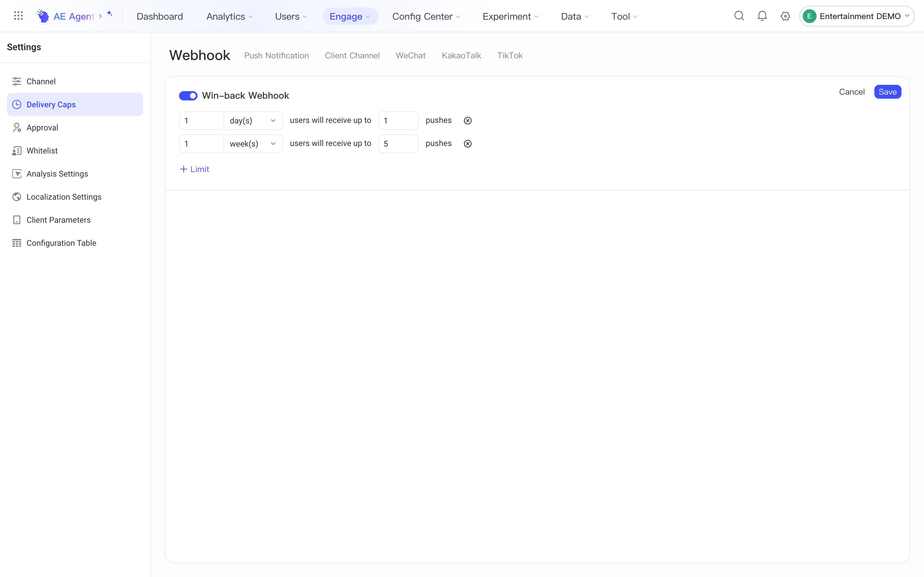The image size is (924, 577).
Task: Expand the week(s) unit dropdown
Action: coord(253,144)
